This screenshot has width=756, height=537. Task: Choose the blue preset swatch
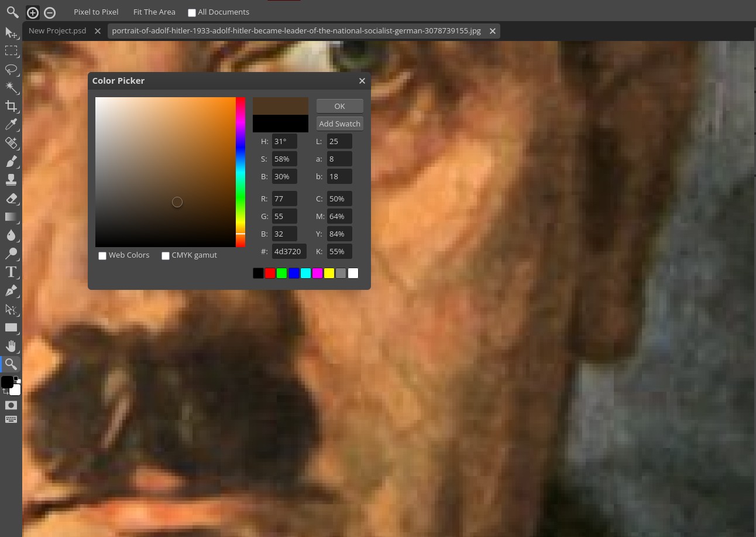pyautogui.click(x=294, y=273)
